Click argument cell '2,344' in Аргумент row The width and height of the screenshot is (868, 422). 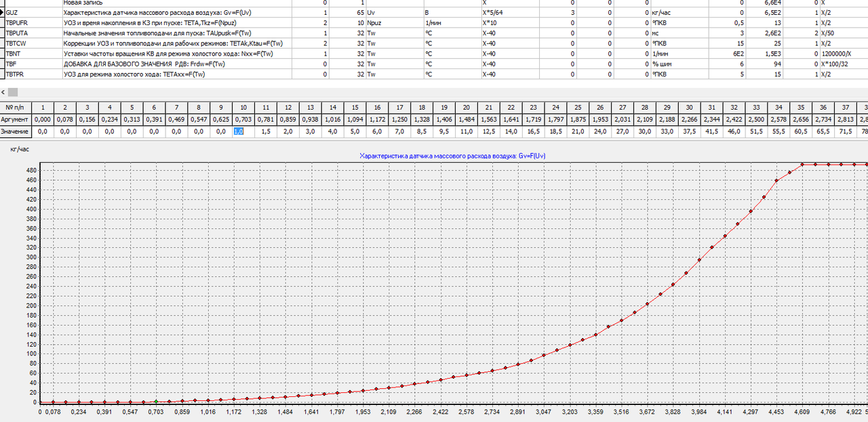point(711,119)
